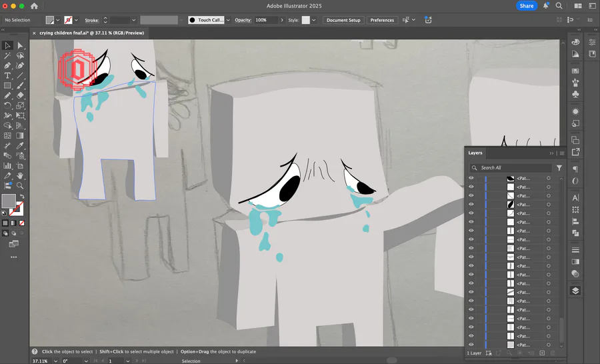Select the Symbol Sprayer tool

tap(20, 155)
